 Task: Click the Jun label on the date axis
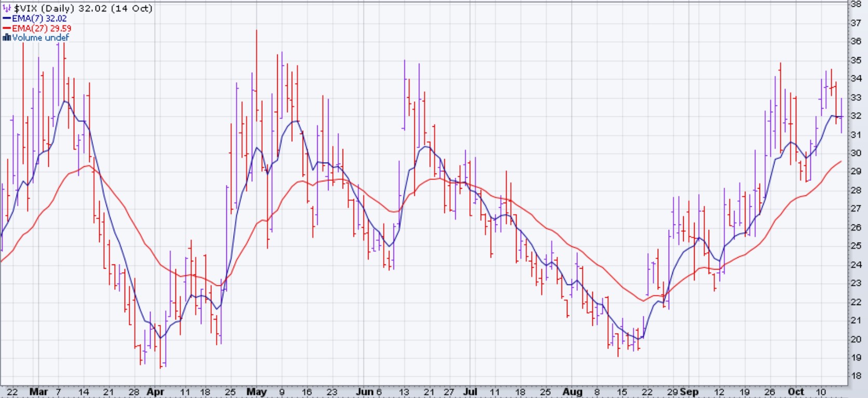click(x=365, y=392)
